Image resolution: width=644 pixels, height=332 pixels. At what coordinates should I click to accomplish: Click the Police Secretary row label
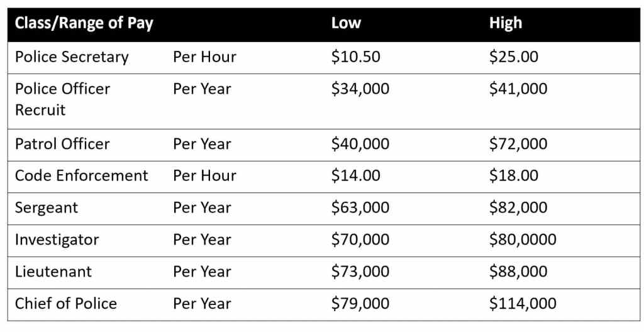pyautogui.click(x=72, y=57)
